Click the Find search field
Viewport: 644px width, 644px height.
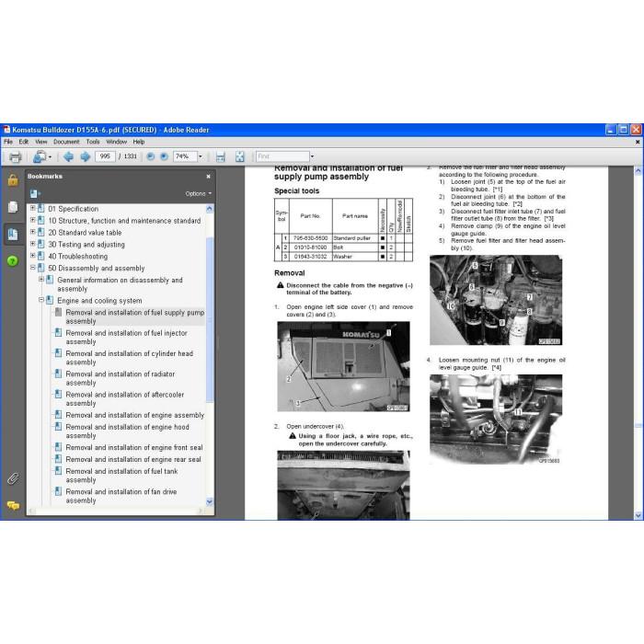coord(282,156)
